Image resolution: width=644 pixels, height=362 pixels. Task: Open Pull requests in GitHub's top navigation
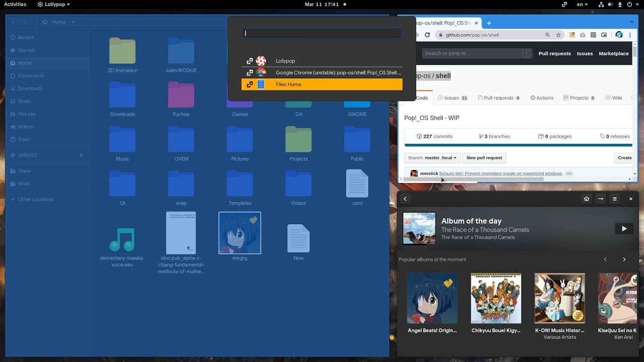tap(554, 53)
